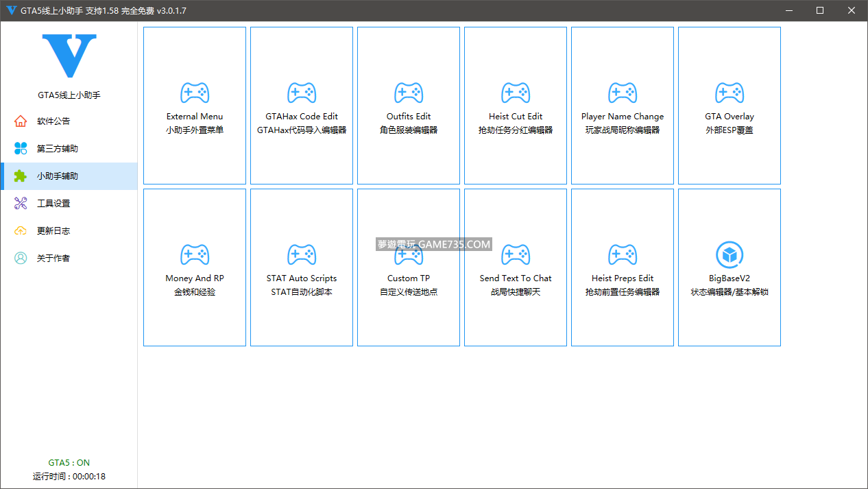Image resolution: width=868 pixels, height=489 pixels.
Task: Click the BigBaseV2 cube icon
Action: 730,254
